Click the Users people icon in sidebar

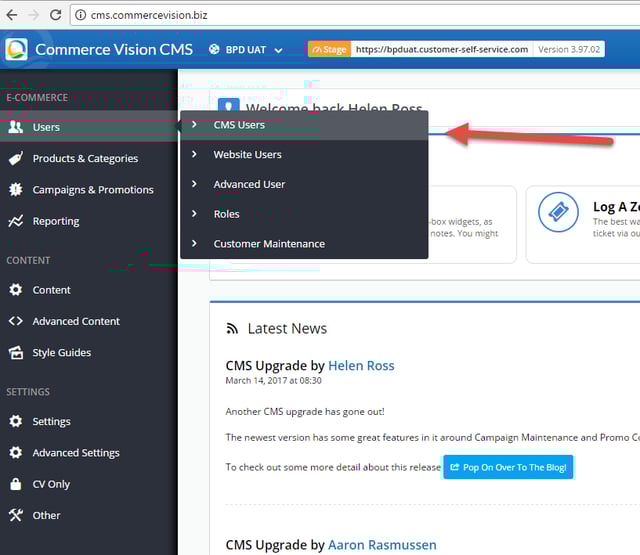point(16,127)
